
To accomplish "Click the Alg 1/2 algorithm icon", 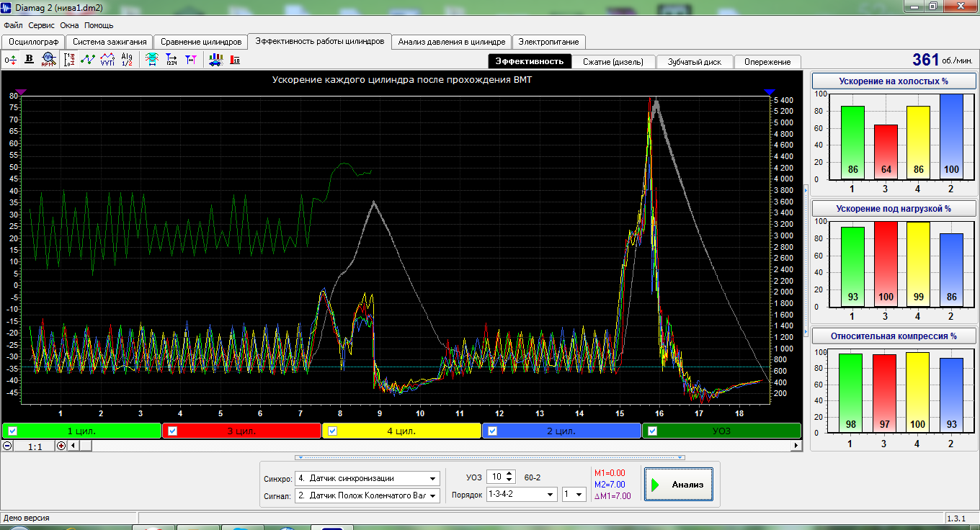I will [x=127, y=60].
